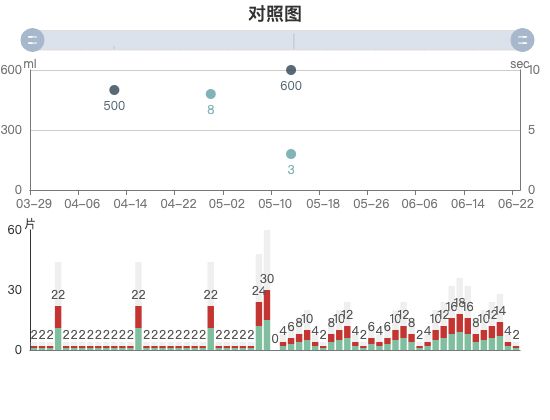This screenshot has height=420, width=550.
Task: Click the bar labeled 24
Action: pos(259,326)
